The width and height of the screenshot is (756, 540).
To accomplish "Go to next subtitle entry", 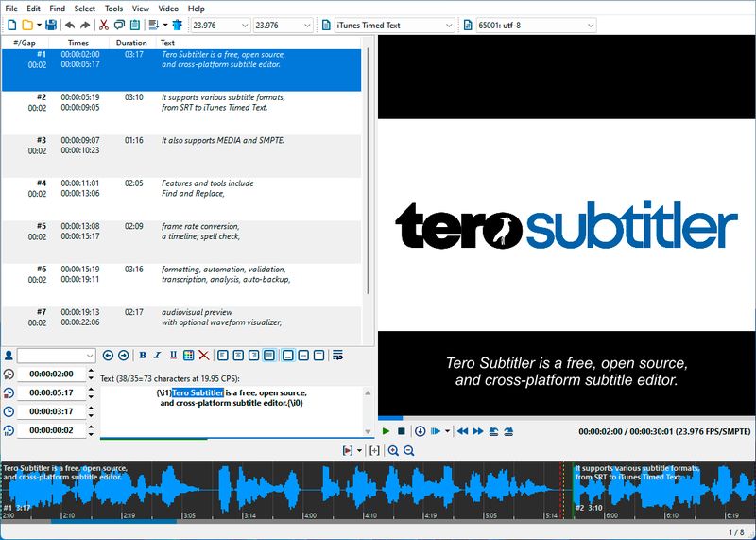I will click(124, 356).
